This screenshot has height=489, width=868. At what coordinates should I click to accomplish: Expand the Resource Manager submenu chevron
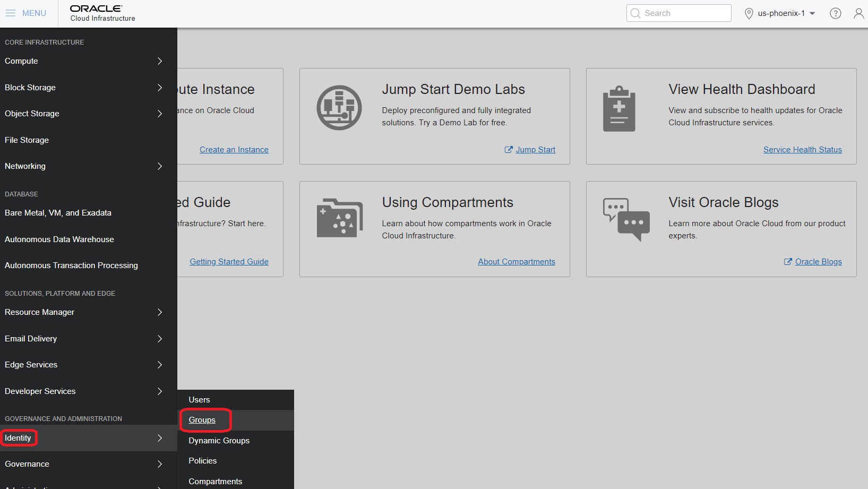160,312
